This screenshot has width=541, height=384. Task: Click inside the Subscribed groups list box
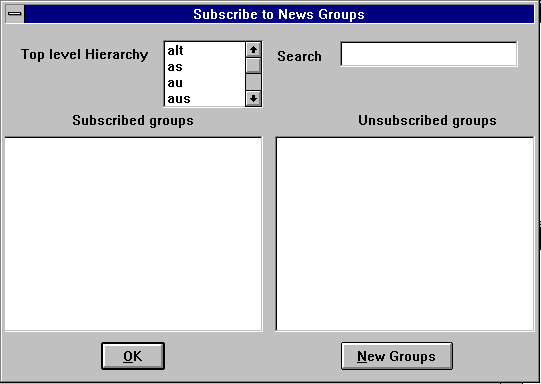[133, 234]
